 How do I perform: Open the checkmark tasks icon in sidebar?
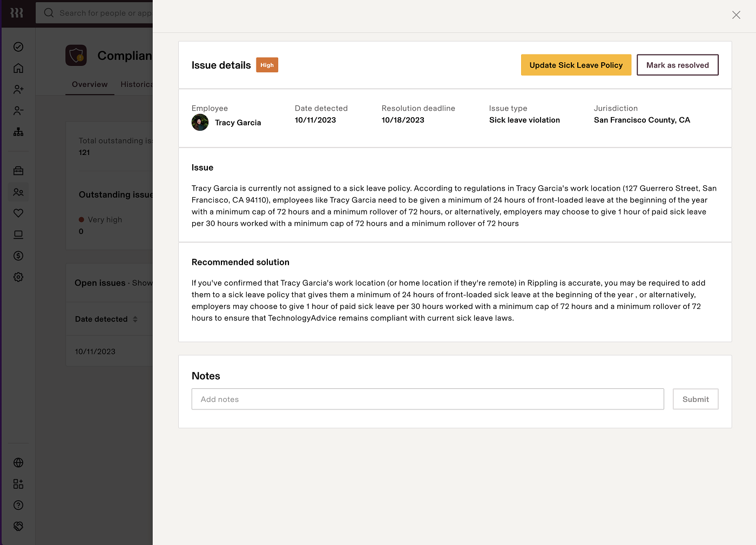pos(18,47)
